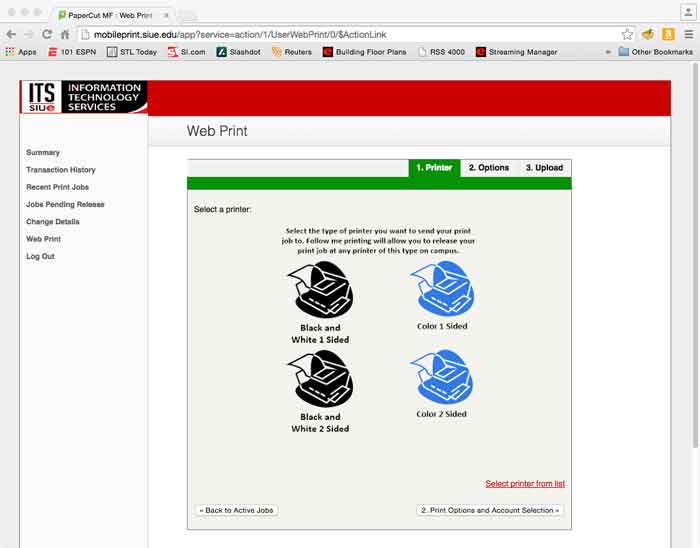The width and height of the screenshot is (700, 548).
Task: Select the Color 2 Sided printer icon
Action: (442, 377)
